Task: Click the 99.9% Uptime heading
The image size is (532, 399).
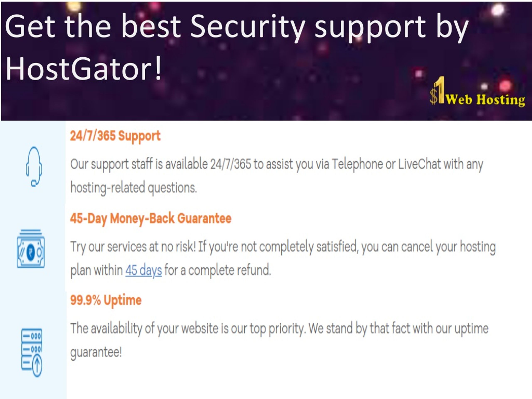Action: (106, 300)
